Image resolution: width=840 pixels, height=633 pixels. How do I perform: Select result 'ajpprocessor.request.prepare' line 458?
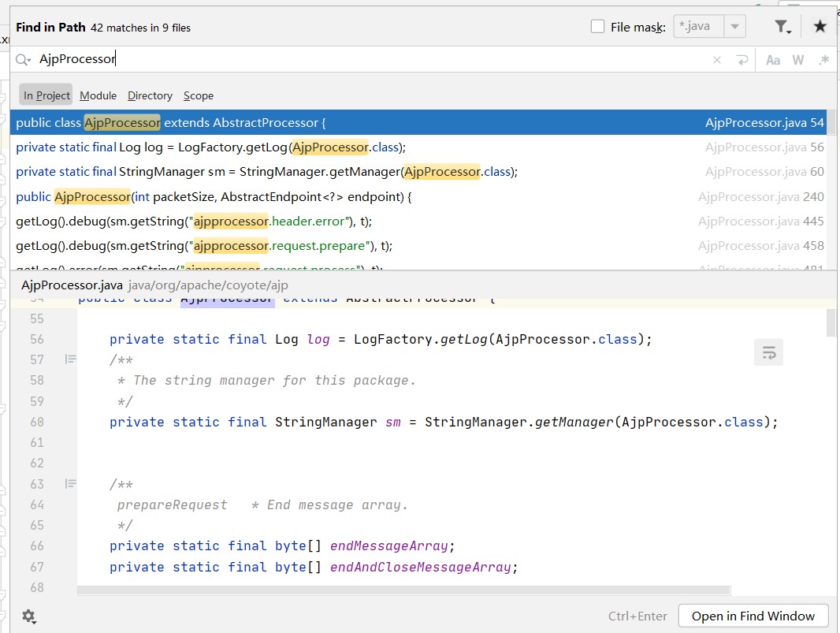[x=418, y=246]
